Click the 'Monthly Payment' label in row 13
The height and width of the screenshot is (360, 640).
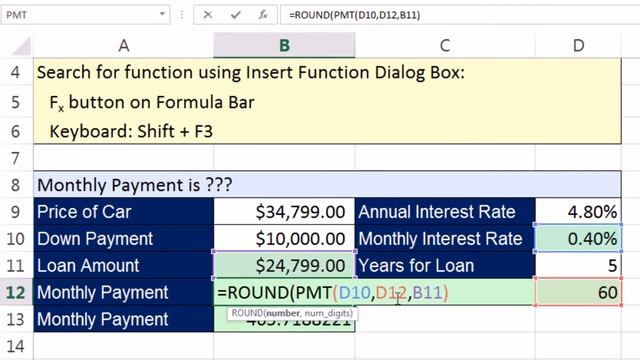(x=124, y=320)
